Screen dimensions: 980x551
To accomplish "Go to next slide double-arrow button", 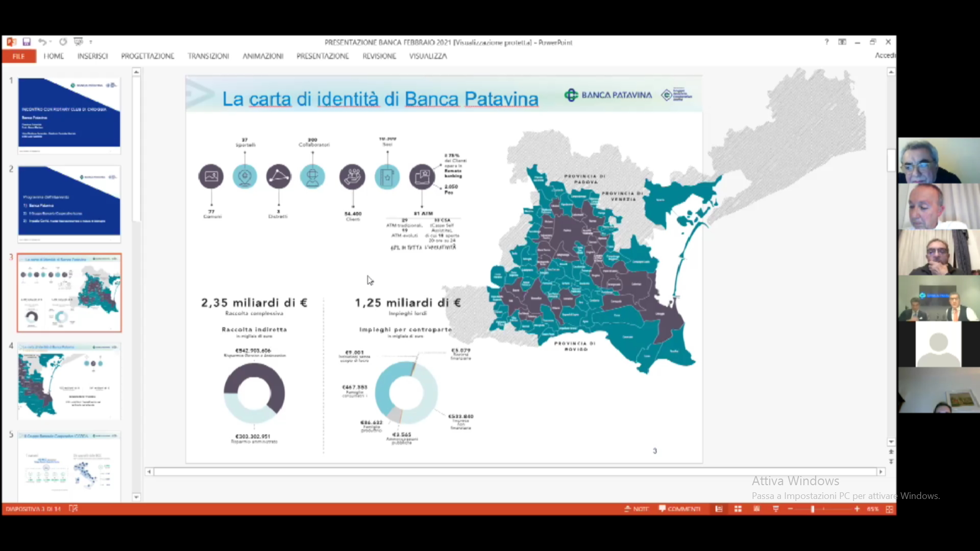I will pos(891,461).
